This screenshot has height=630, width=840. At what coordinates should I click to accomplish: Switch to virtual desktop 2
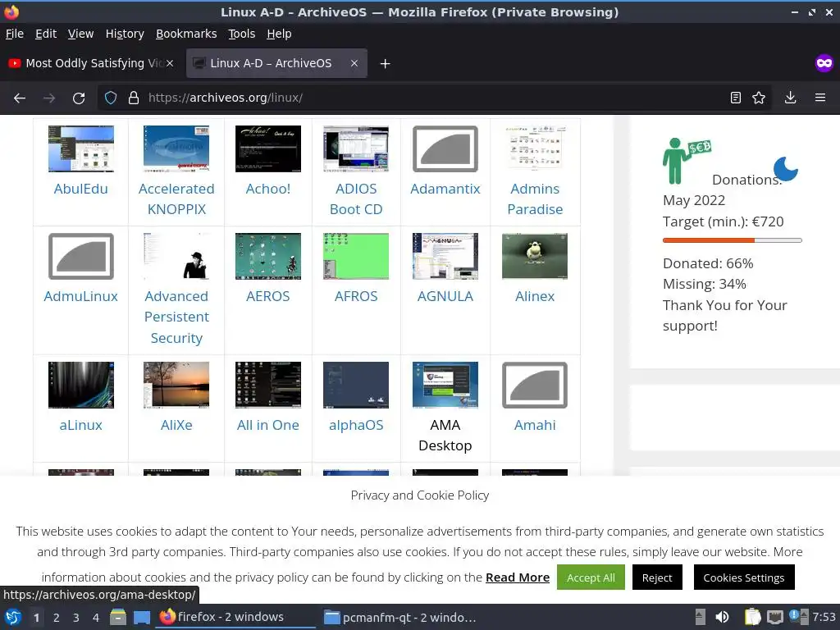[x=57, y=618]
